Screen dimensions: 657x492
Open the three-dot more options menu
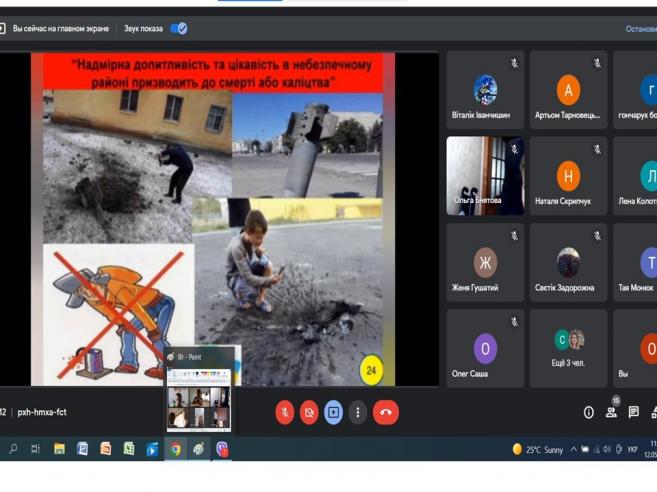(358, 412)
